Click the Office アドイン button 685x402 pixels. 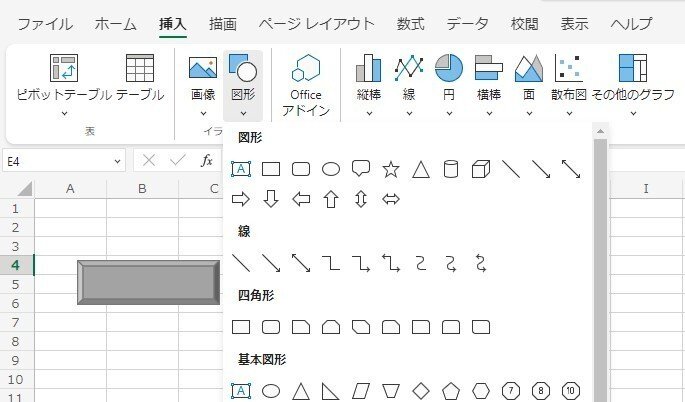[x=306, y=85]
